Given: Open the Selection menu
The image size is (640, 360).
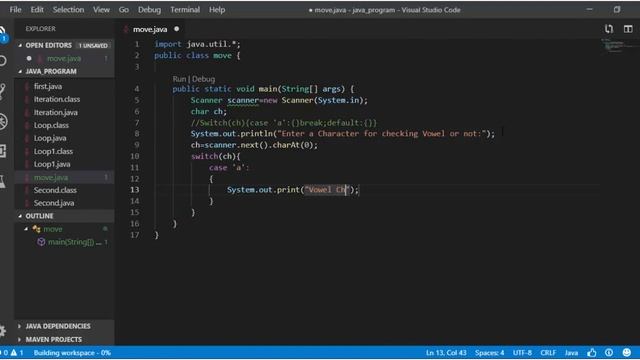Looking at the screenshot, I should point(68,10).
